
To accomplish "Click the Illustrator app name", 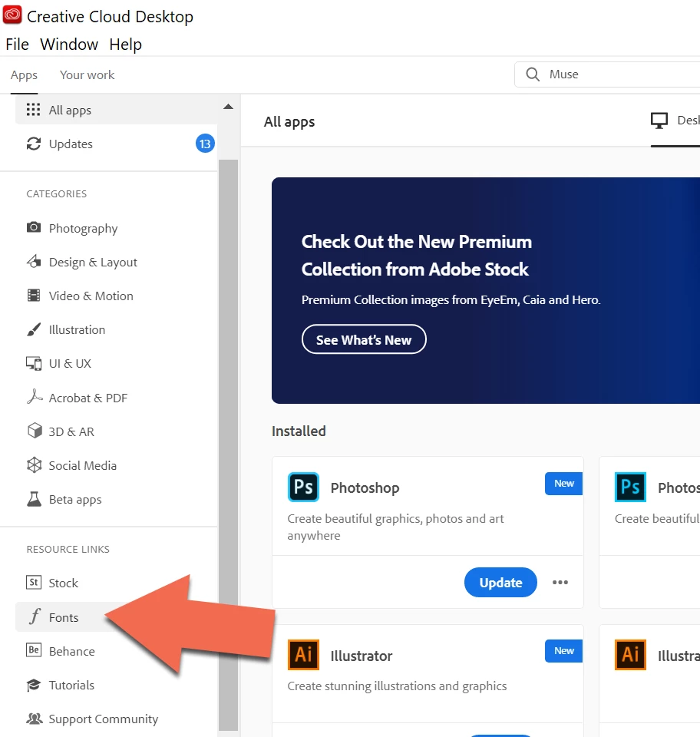I will tap(362, 656).
